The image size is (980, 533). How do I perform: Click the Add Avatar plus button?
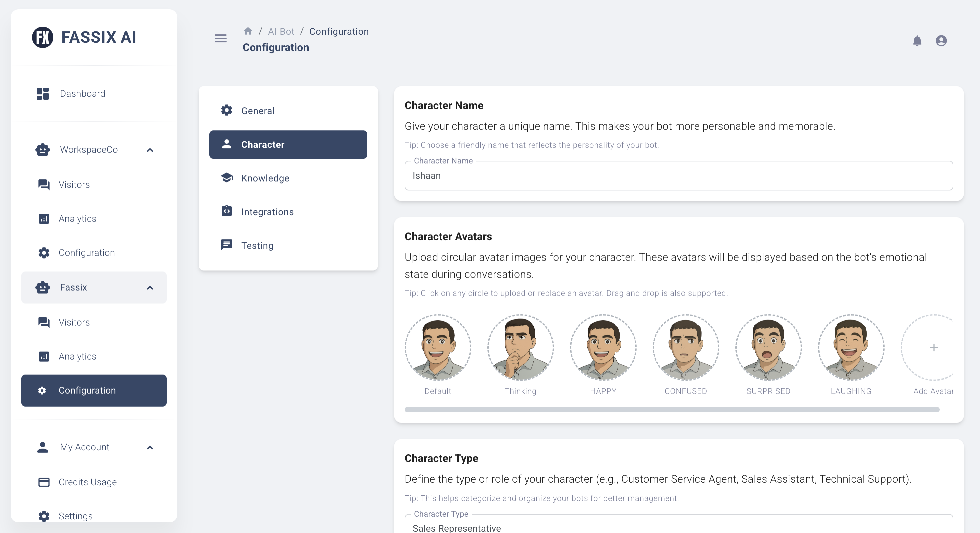coord(934,347)
